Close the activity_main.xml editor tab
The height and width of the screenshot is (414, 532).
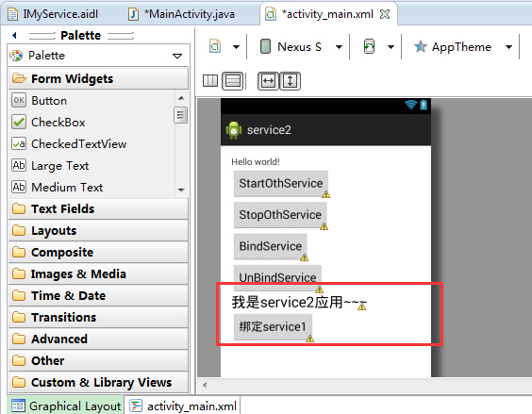click(385, 14)
